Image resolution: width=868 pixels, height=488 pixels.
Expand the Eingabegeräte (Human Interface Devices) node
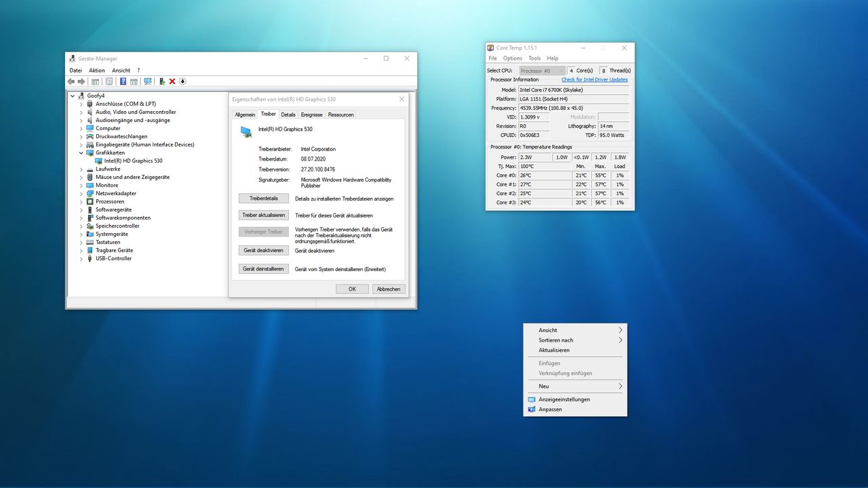pos(81,144)
